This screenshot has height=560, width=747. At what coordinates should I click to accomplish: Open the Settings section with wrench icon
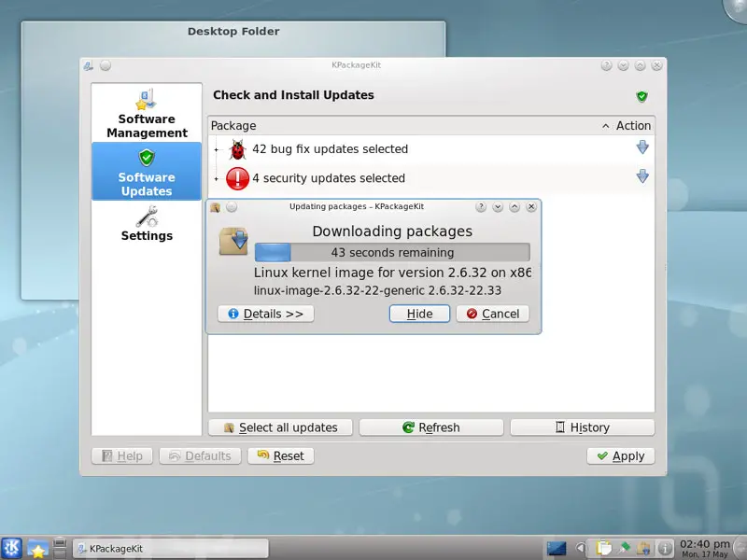[x=147, y=224]
